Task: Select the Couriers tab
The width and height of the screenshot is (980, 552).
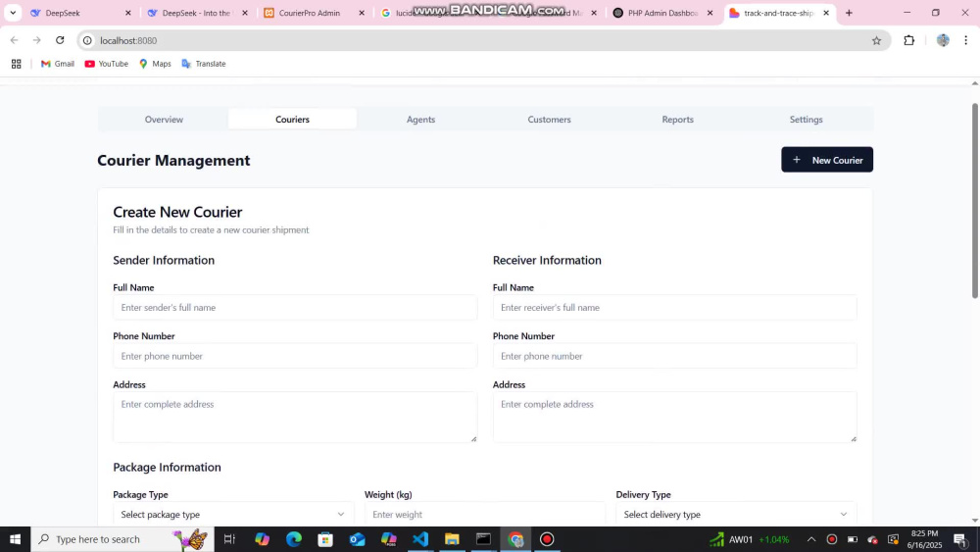Action: click(x=292, y=119)
